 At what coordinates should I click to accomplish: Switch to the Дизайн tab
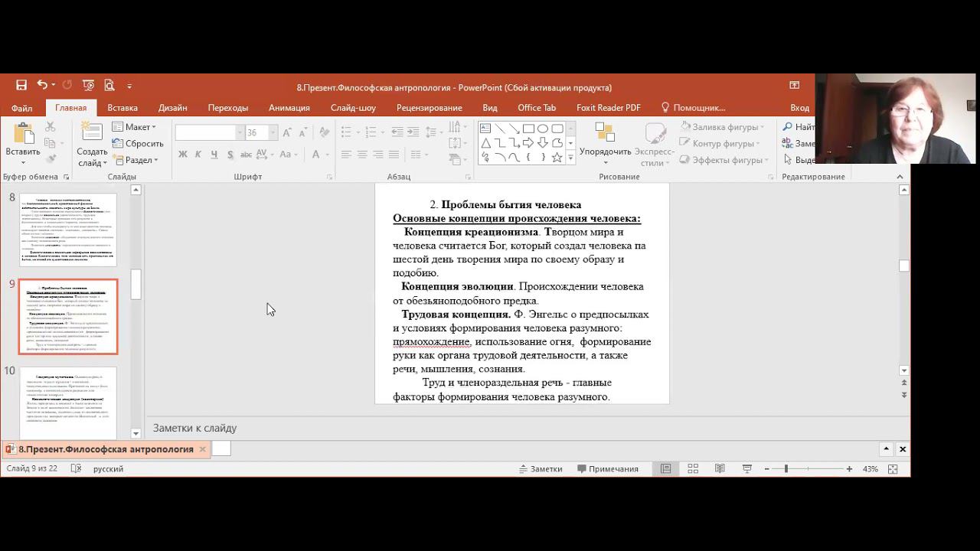point(173,108)
